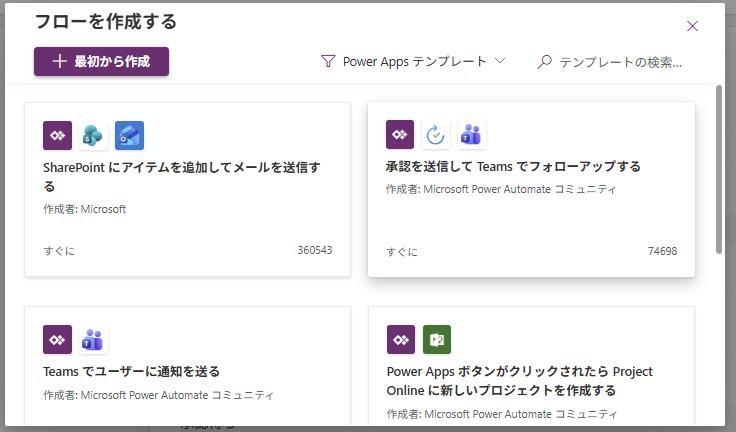Click the Outlook icon on the SharePoint mail card
The image size is (736, 432).
(x=130, y=135)
